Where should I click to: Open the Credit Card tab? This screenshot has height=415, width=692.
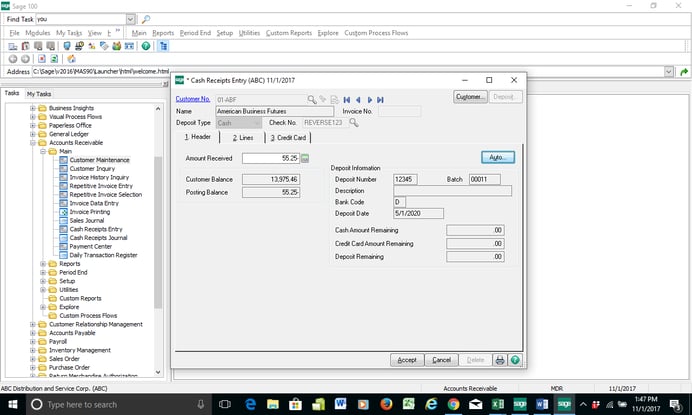[x=286, y=138]
